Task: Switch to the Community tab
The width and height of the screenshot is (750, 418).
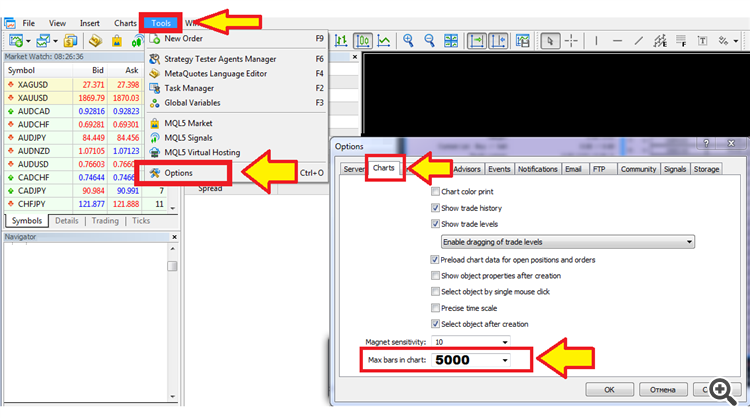Action: click(638, 169)
